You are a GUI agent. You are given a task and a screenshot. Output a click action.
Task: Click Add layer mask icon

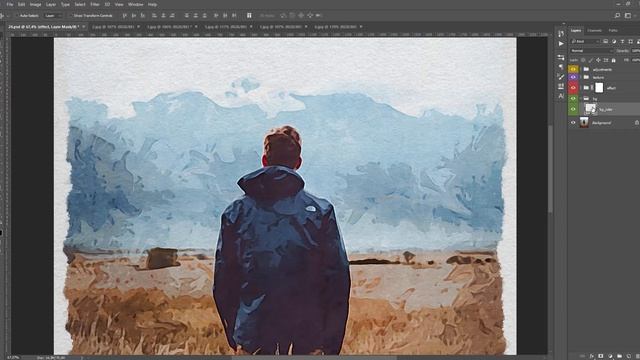[600, 356]
